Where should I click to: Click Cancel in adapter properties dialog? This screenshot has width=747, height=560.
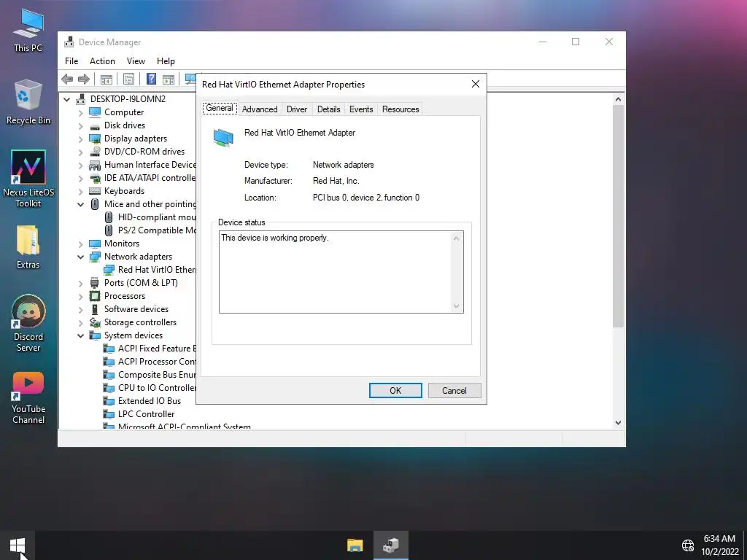tap(454, 391)
